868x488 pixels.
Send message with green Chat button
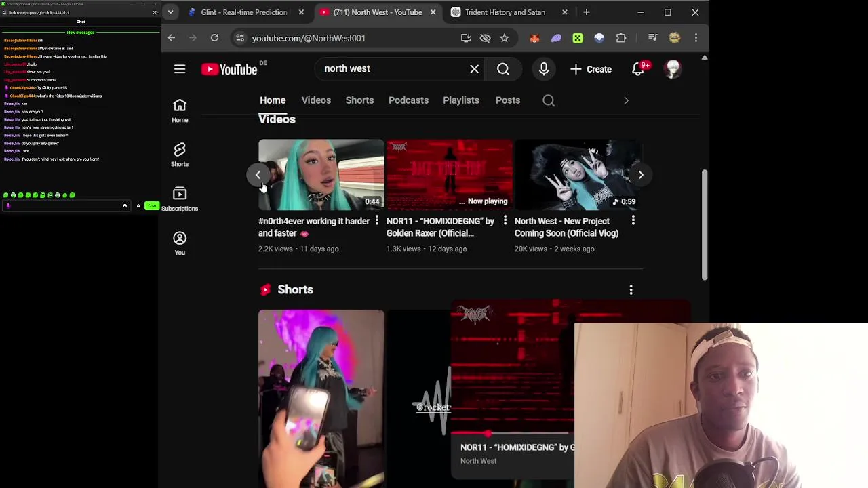click(151, 205)
